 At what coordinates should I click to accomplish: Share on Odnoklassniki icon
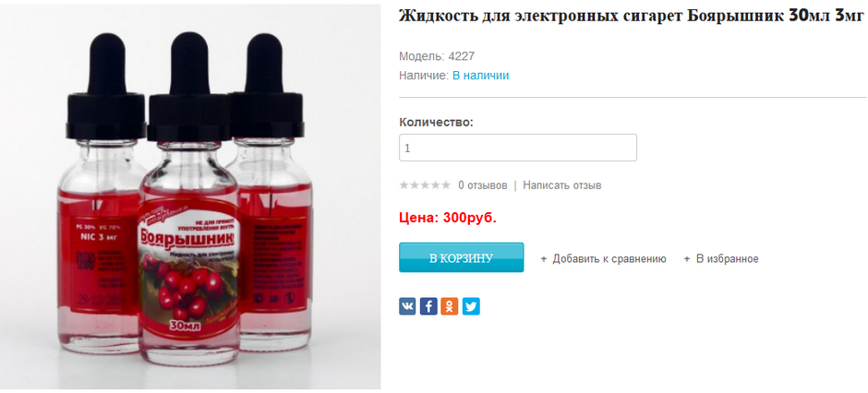(450, 306)
